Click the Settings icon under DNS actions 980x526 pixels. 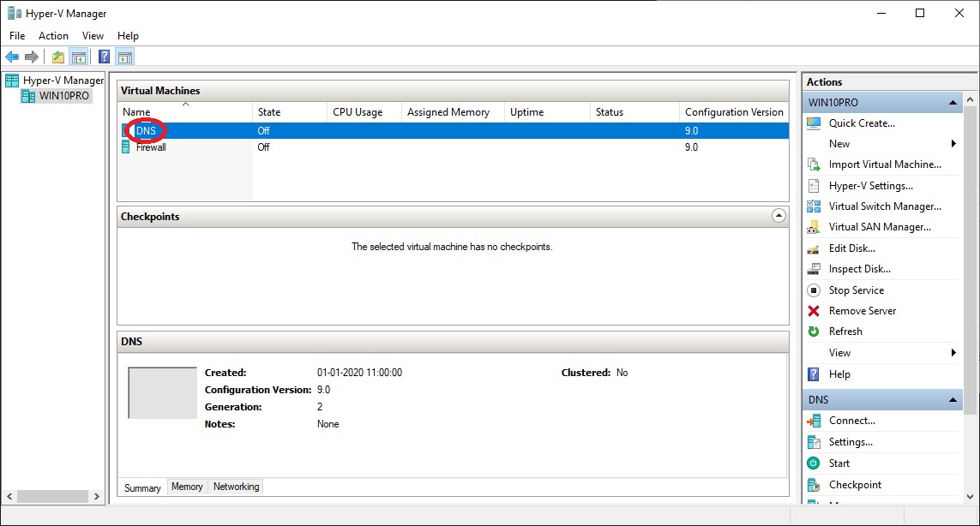pyautogui.click(x=814, y=442)
